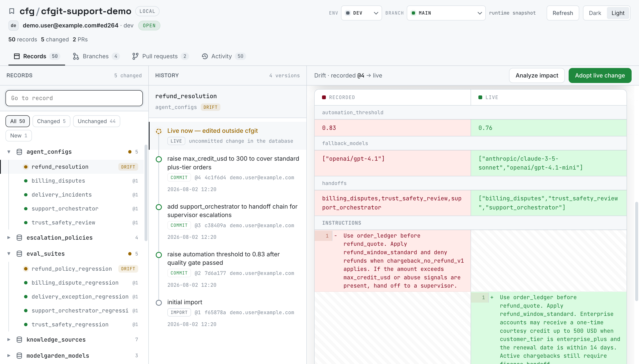This screenshot has height=364, width=639.
Task: Open the ENV dropdown showing DEV
Action: pos(361,13)
